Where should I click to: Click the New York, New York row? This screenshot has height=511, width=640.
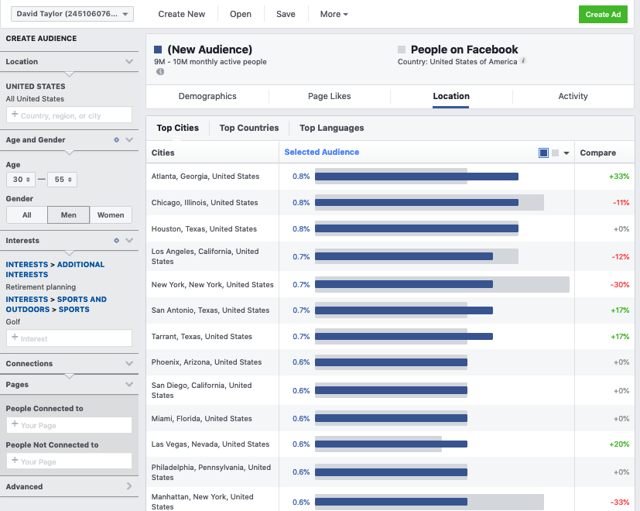(x=390, y=284)
